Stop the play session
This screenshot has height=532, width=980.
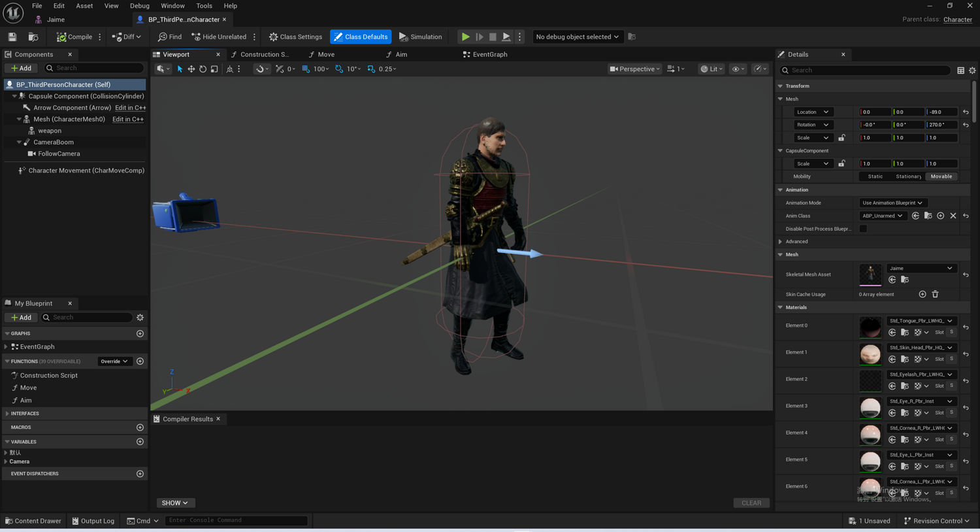[493, 37]
